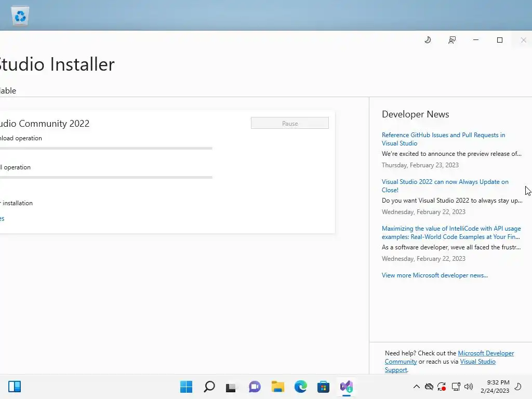
Task: Select 'We're excited to announce the preview release' text
Action: [451, 154]
